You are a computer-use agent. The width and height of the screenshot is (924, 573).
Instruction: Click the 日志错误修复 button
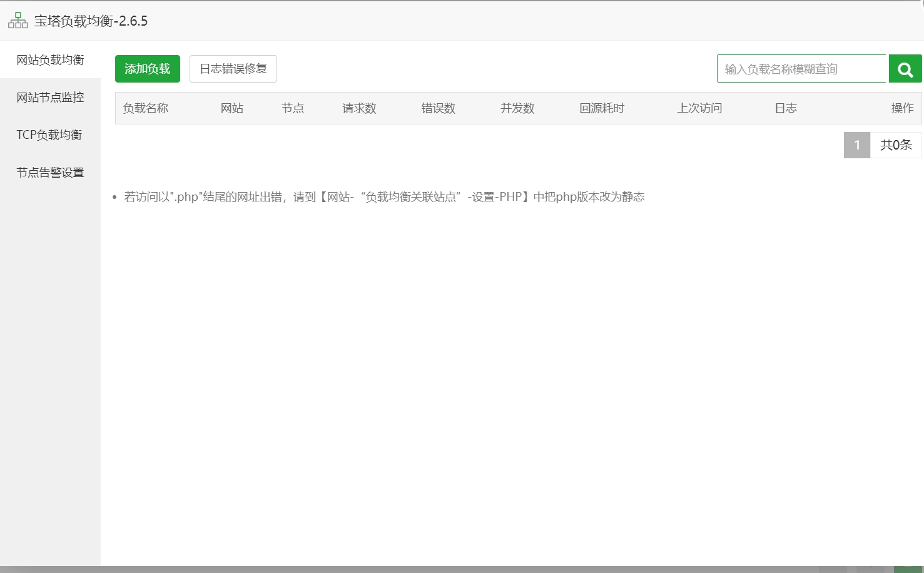click(x=233, y=69)
